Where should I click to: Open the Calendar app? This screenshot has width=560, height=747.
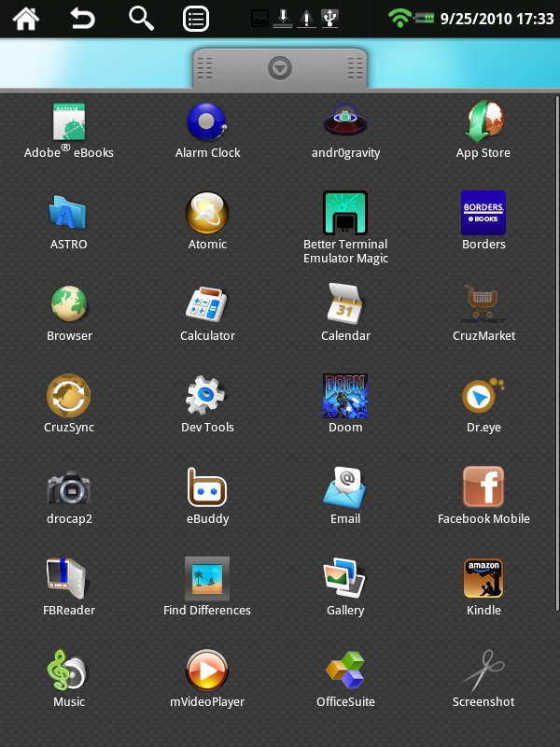click(344, 303)
